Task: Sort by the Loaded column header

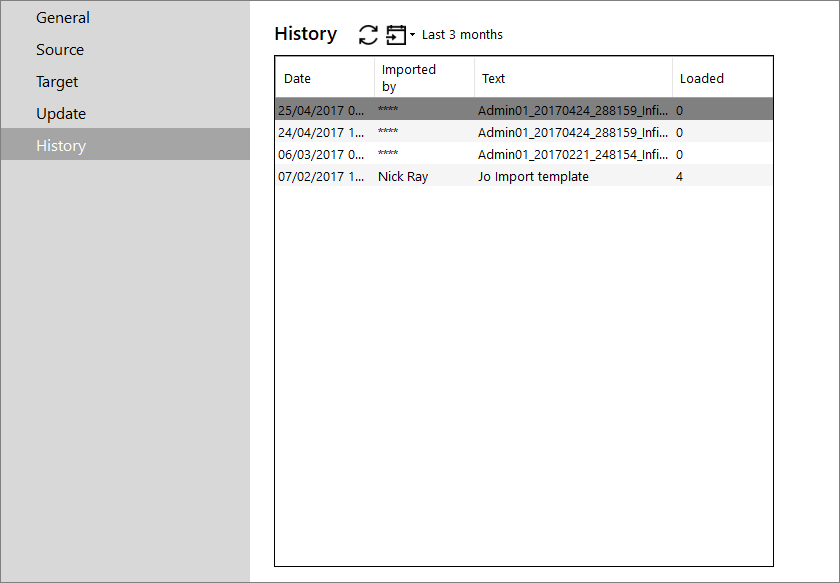Action: 722,78
